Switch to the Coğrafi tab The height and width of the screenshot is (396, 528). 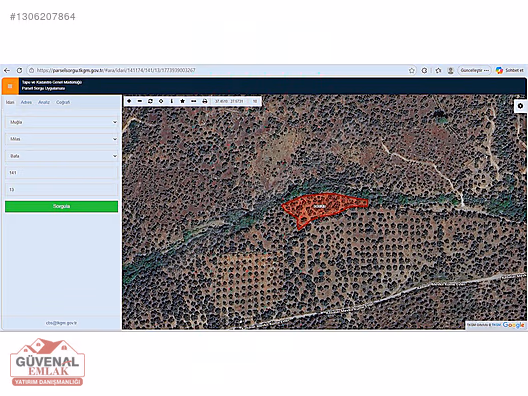[63, 102]
